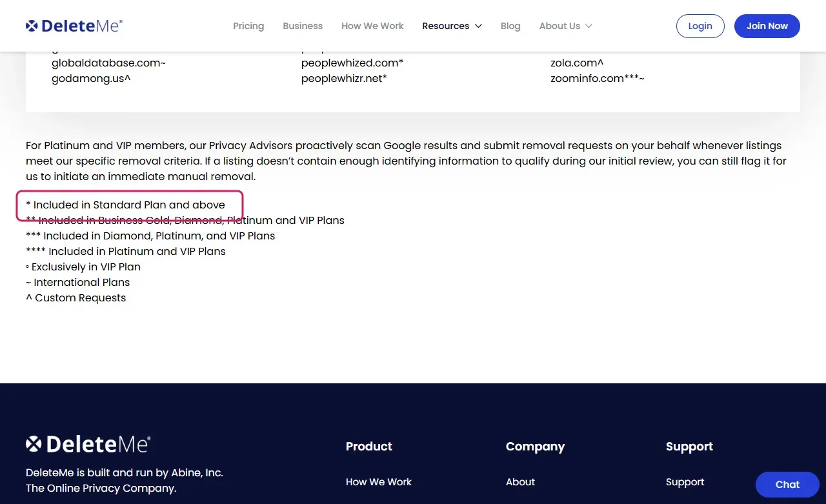The image size is (826, 504).
Task: Click the Company footer heading
Action: (x=535, y=446)
